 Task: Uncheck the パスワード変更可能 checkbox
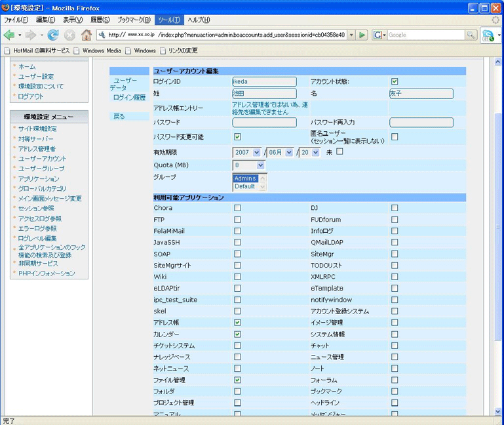pos(237,136)
